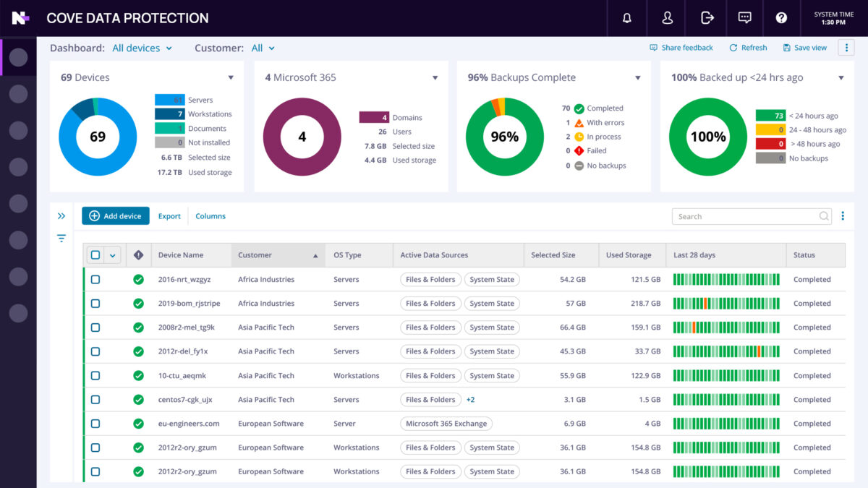Tick the checkbox for eu-engineers.com row
Viewport: 868px width, 488px height.
pyautogui.click(x=95, y=423)
